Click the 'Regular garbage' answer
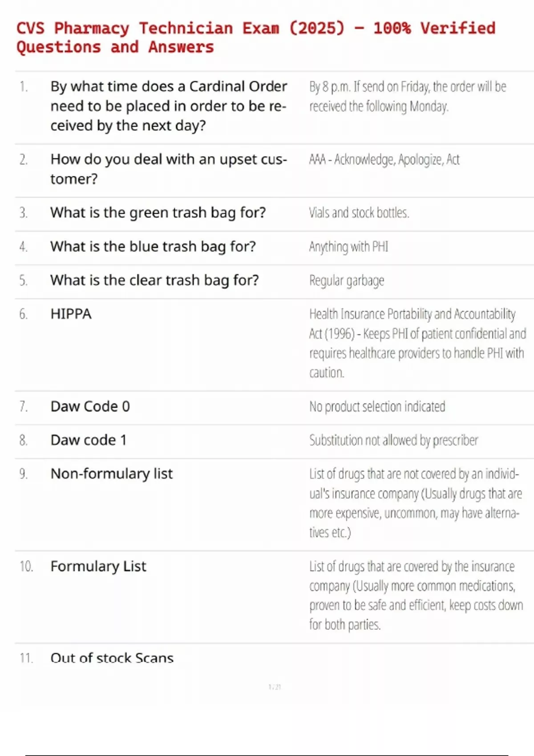Viewport: 534px width, 756px height. [347, 281]
